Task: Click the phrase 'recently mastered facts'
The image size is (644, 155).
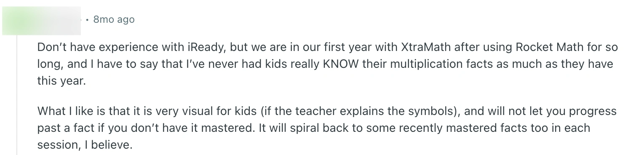Action: (442, 129)
